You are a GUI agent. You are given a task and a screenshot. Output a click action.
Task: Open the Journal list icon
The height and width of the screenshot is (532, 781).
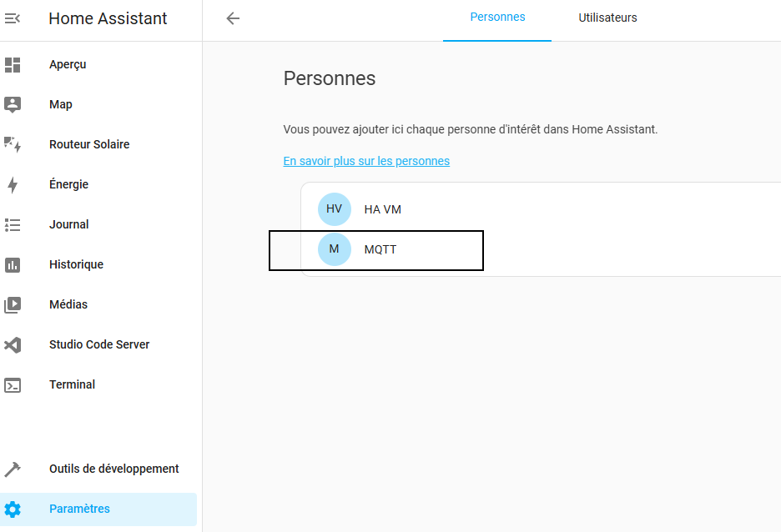(13, 225)
